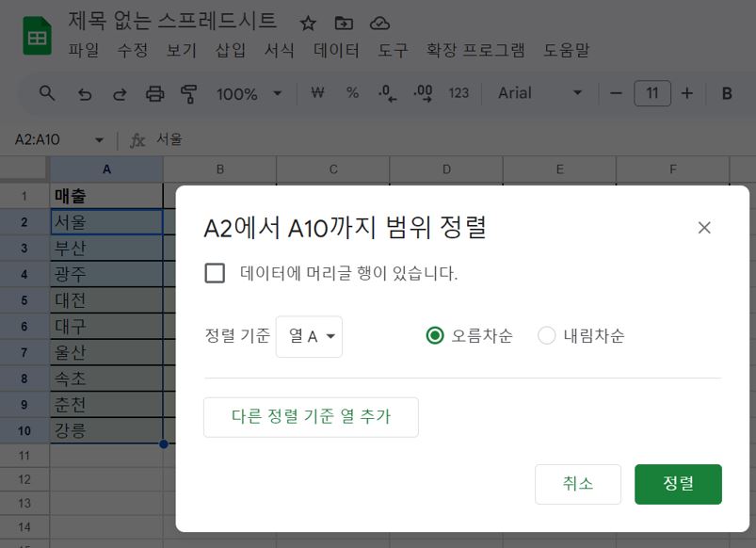Screen dimensions: 756x548
Task: Undo the last action
Action: point(84,93)
